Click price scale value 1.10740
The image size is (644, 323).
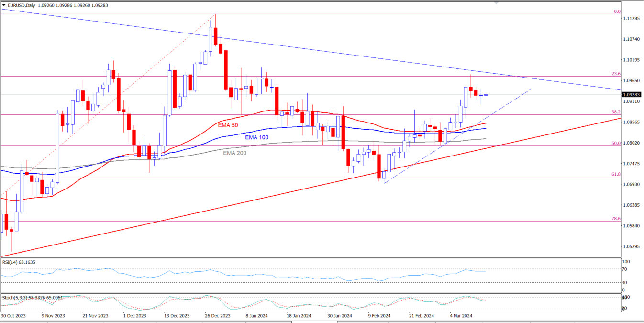[632, 39]
